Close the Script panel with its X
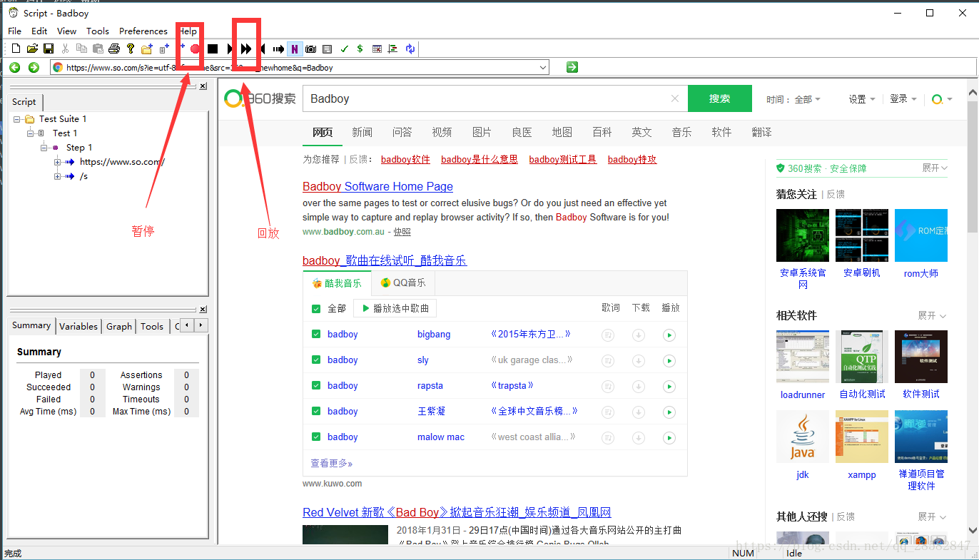Screen dimensions: 979x560 203,86
